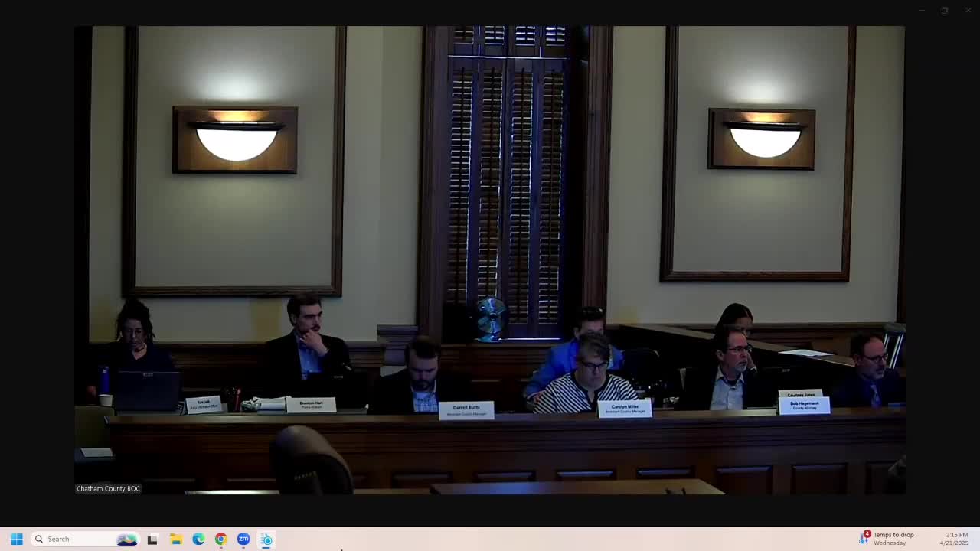Open Microsoft Edge from the taskbar
980x551 pixels.
tap(198, 540)
